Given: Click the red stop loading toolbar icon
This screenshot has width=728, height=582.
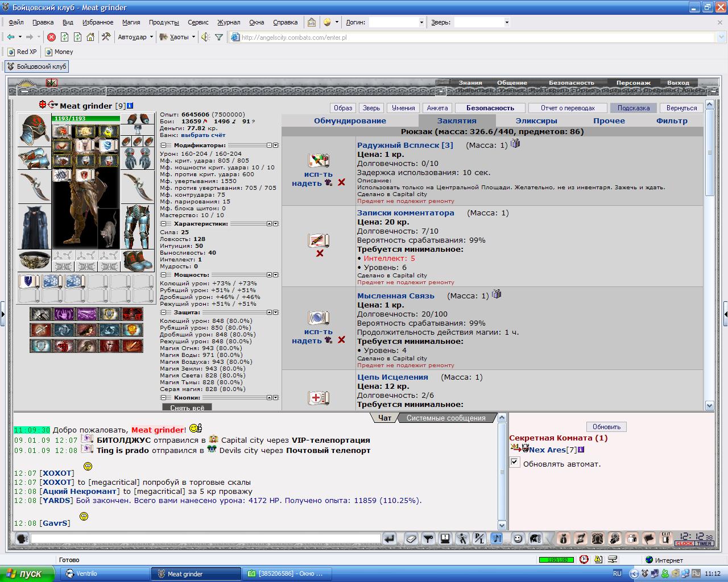Looking at the screenshot, I should point(51,37).
